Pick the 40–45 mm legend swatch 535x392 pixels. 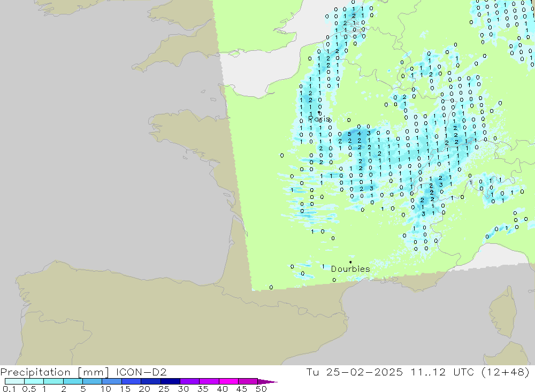pyautogui.click(x=228, y=381)
